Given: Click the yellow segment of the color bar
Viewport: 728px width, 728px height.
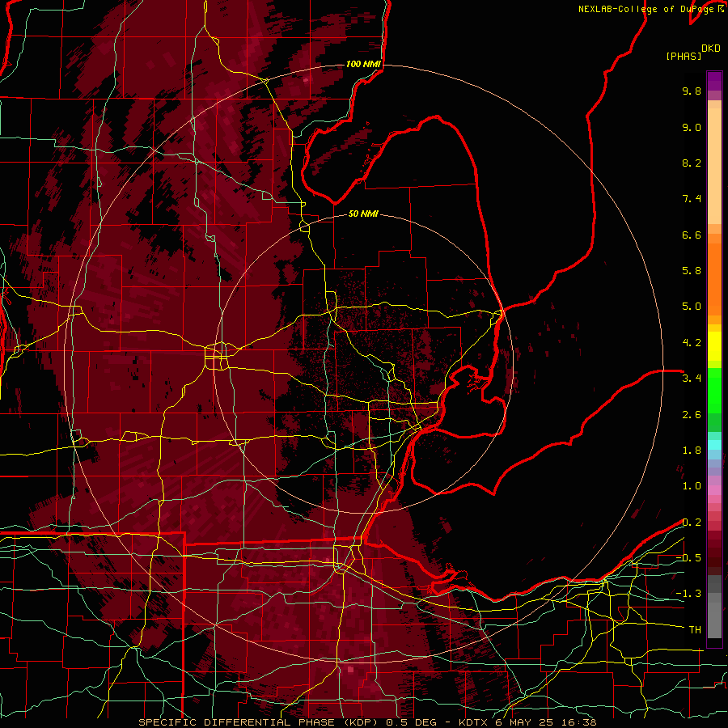Looking at the screenshot, I should 714,346.
